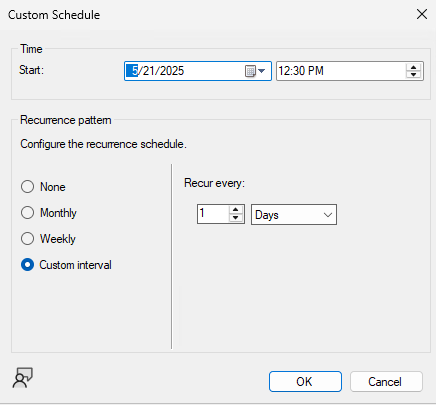The width and height of the screenshot is (436, 405).
Task: Confirm the schedule with OK
Action: tap(305, 381)
